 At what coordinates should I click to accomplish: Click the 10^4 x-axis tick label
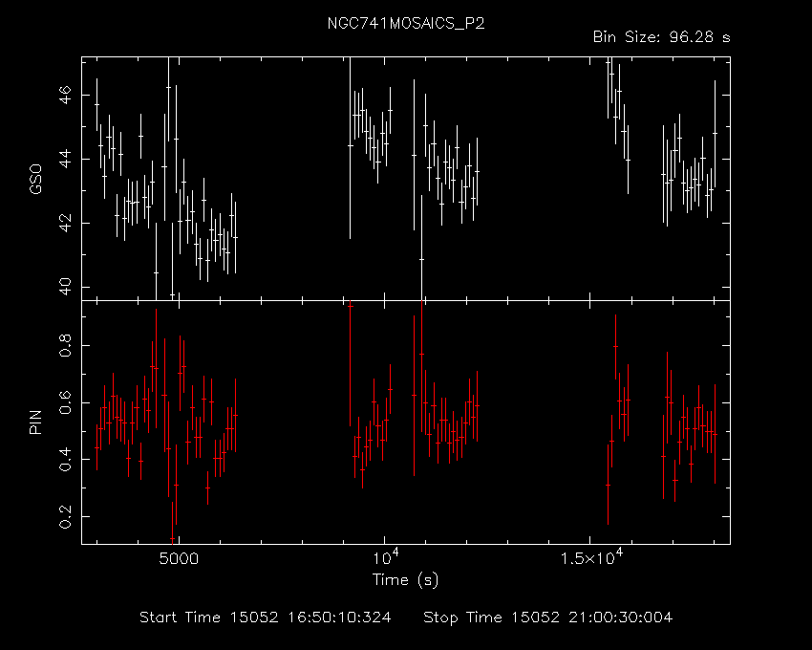pos(384,557)
